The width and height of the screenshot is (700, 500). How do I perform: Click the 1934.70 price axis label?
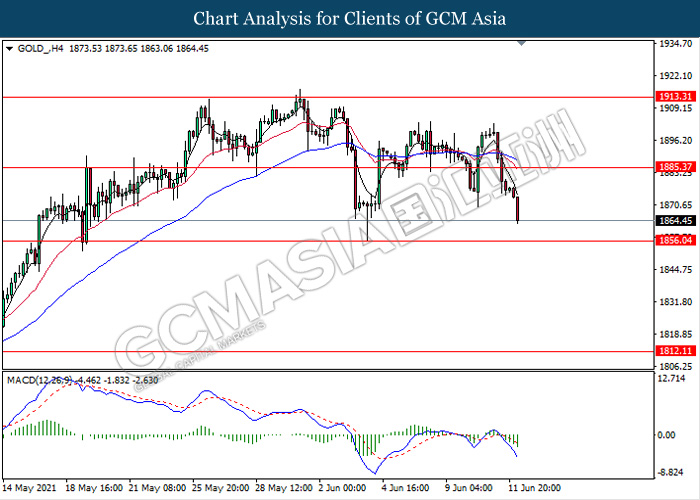(675, 44)
